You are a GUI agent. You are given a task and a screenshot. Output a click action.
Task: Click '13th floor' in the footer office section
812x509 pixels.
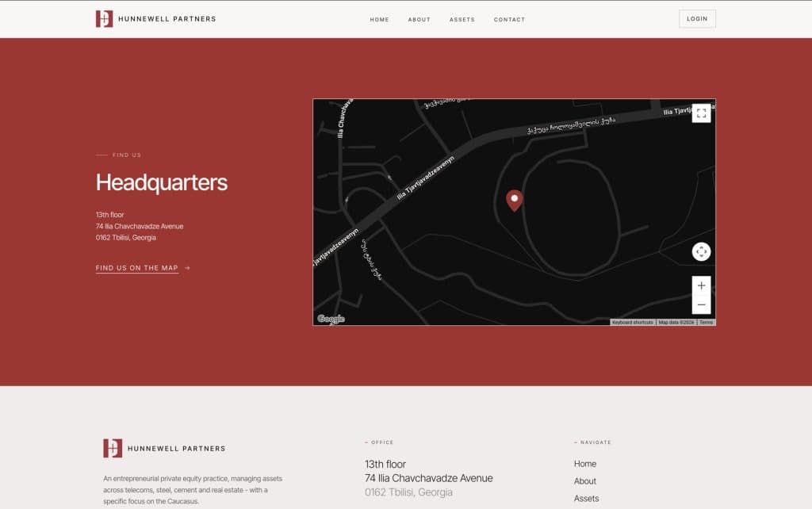[x=385, y=464]
